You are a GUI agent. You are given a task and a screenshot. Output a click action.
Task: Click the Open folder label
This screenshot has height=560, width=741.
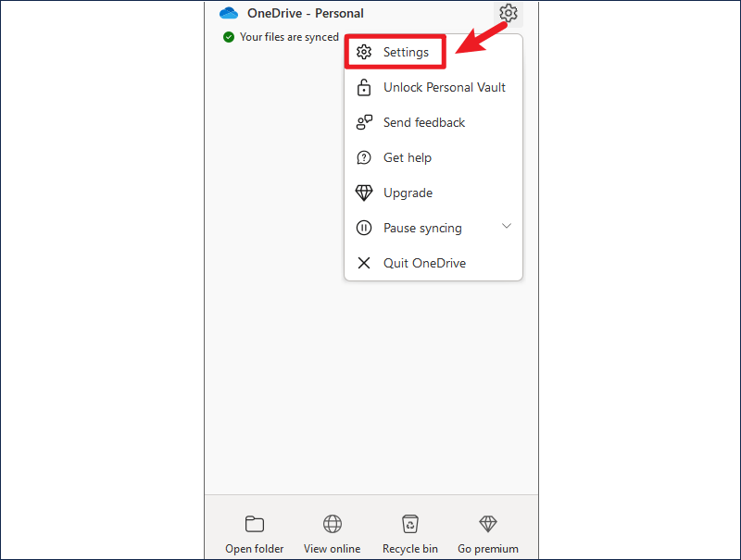(255, 549)
